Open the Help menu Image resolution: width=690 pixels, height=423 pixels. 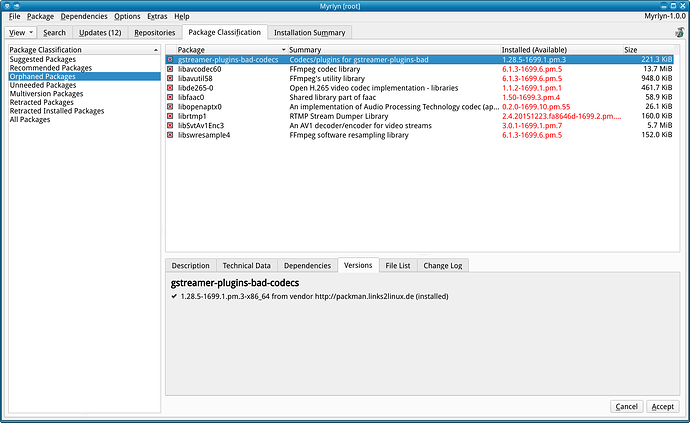click(x=182, y=16)
